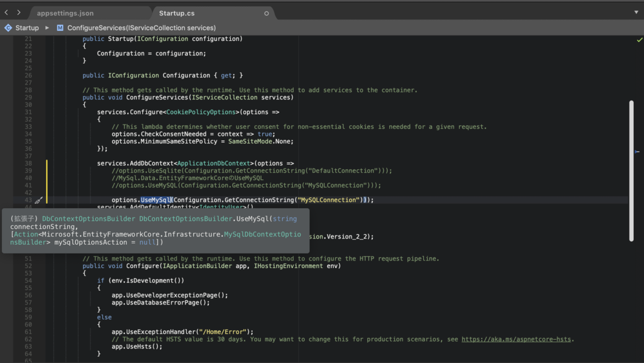Navigate forward with the right arrow

19,13
